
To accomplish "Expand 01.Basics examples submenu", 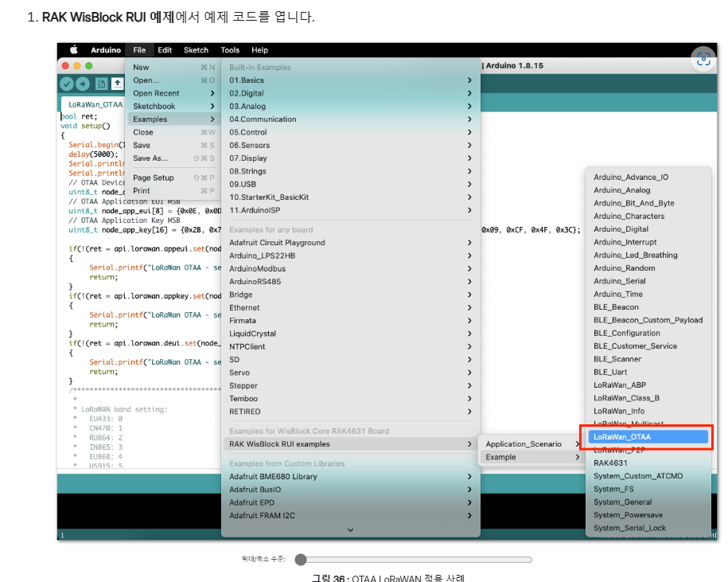I will coord(351,80).
